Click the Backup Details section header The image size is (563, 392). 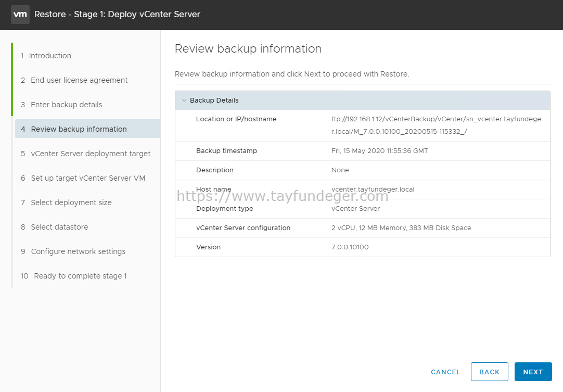(x=363, y=100)
